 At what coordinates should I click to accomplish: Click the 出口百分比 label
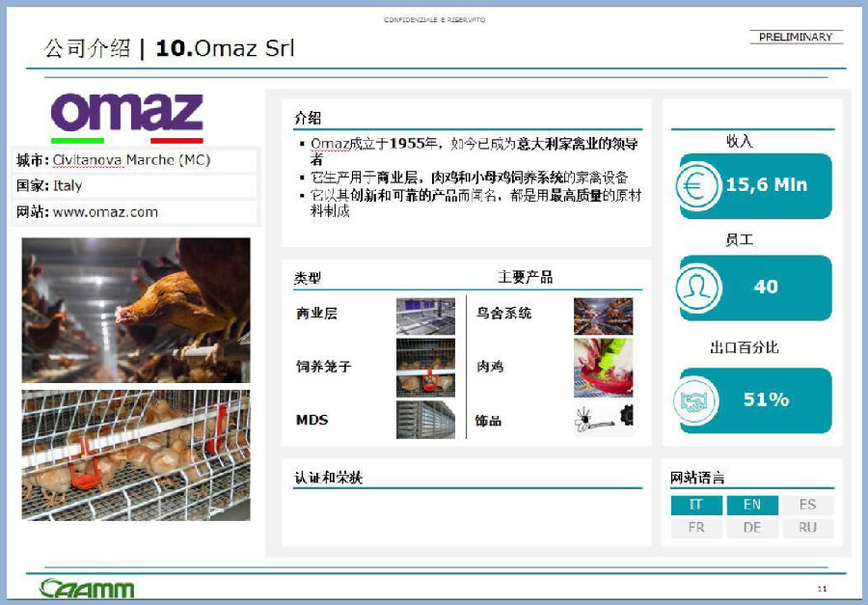[x=744, y=347]
